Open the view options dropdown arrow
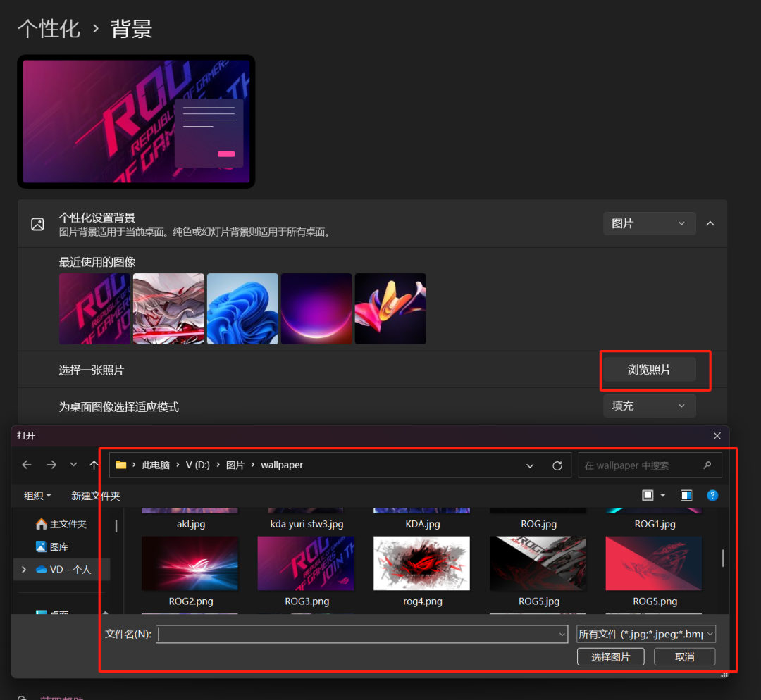Screen dimensions: 761x700 pos(663,495)
